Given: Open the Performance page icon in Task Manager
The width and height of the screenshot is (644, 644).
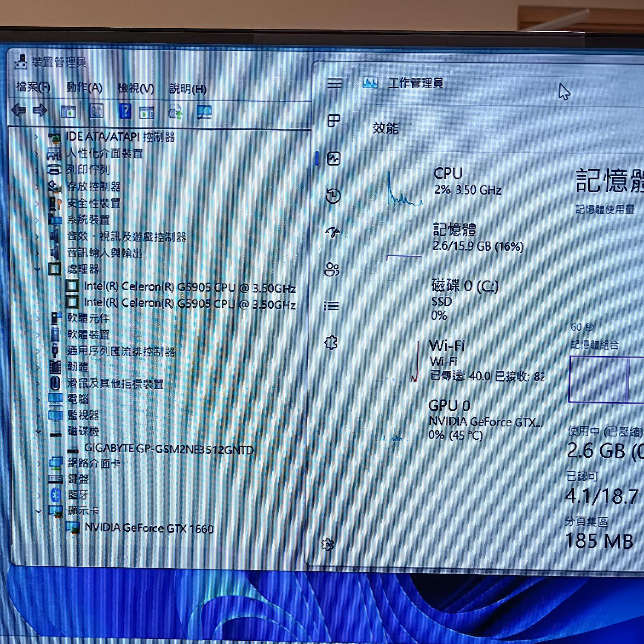Looking at the screenshot, I should (333, 159).
